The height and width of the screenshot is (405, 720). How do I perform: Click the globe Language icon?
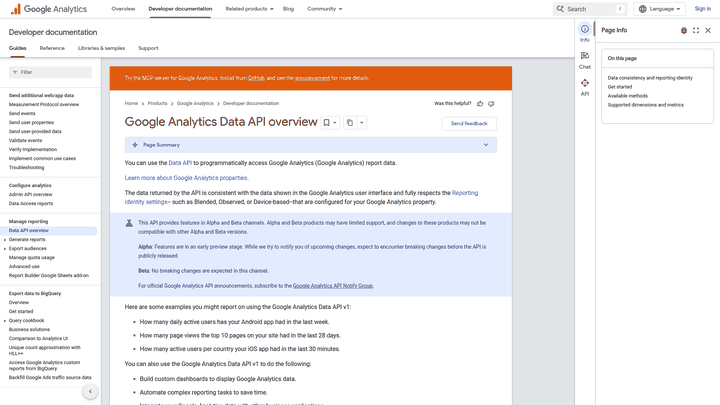tap(642, 9)
